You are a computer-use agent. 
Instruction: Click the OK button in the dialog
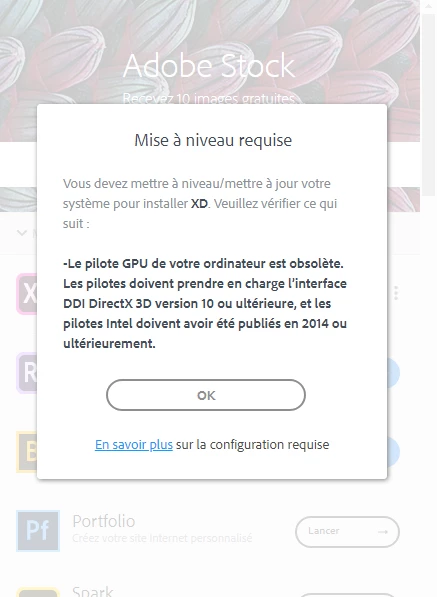click(206, 395)
